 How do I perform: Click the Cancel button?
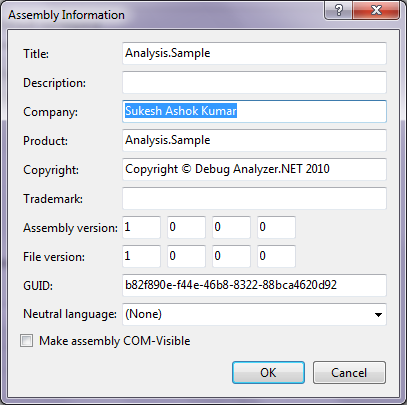click(x=349, y=372)
